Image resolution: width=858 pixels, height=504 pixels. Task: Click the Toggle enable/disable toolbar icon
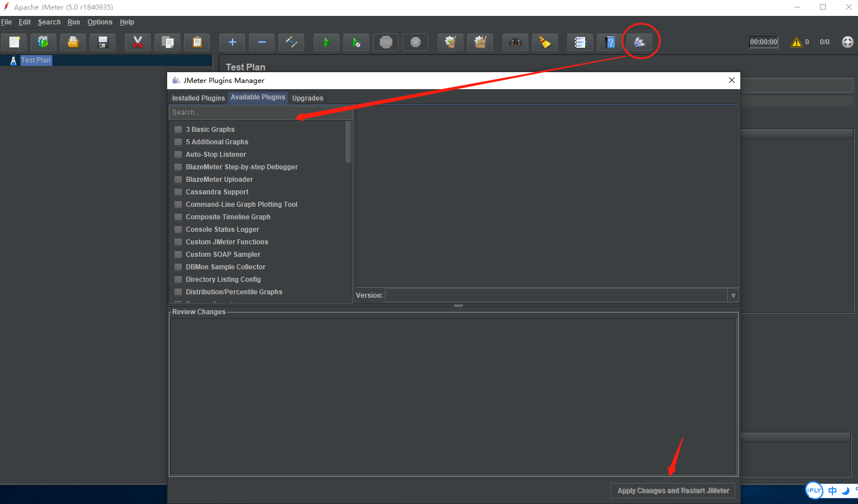pyautogui.click(x=291, y=42)
